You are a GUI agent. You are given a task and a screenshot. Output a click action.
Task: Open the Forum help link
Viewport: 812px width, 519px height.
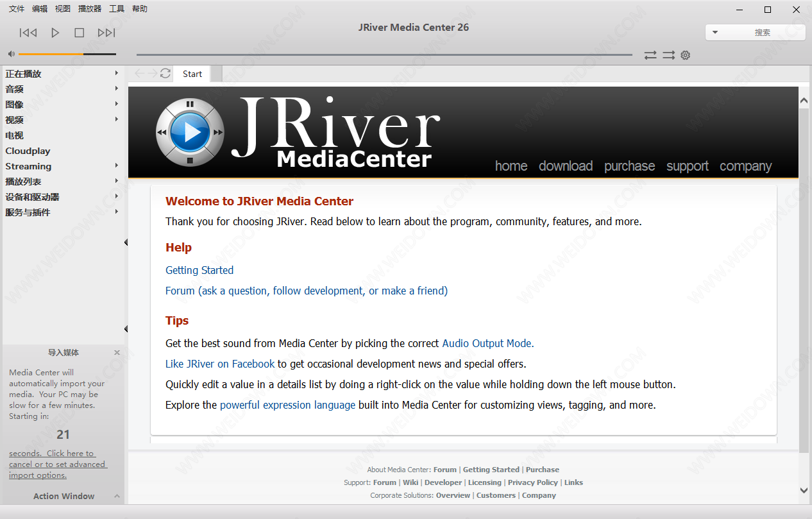point(307,291)
